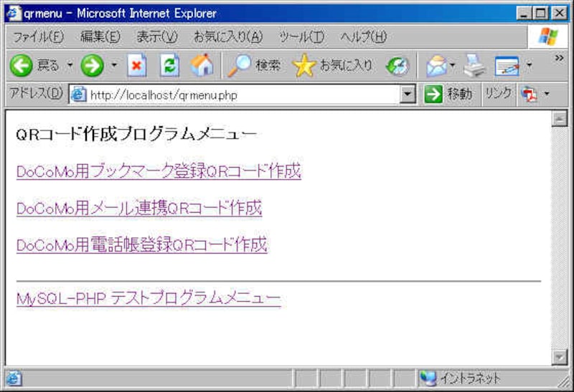Maximize the Internet Explorer window
The width and height of the screenshot is (574, 392).
coord(542,14)
